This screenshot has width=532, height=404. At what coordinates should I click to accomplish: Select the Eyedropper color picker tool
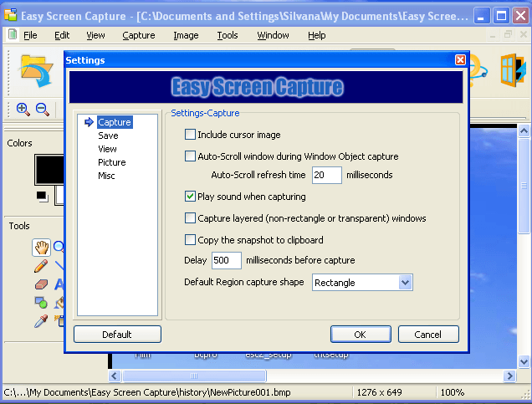[x=41, y=321]
